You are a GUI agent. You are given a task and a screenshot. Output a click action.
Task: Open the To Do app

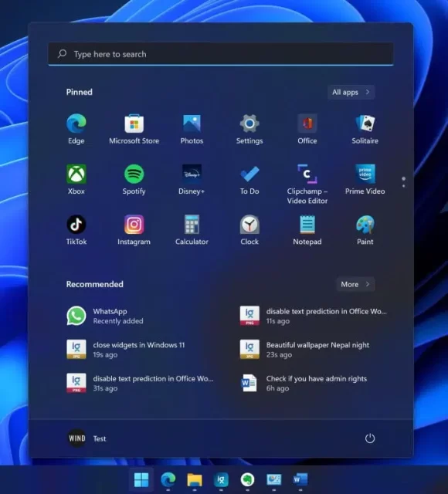coord(249,180)
